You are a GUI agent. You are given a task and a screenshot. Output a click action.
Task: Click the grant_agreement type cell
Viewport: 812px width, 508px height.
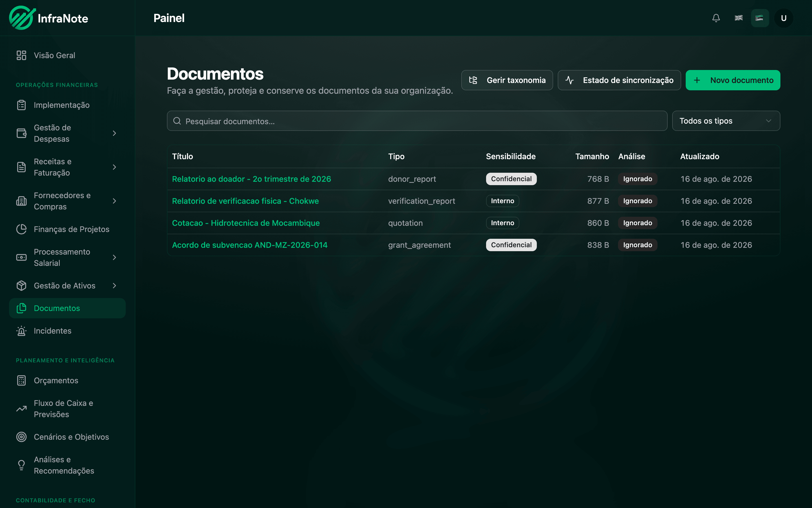420,245
